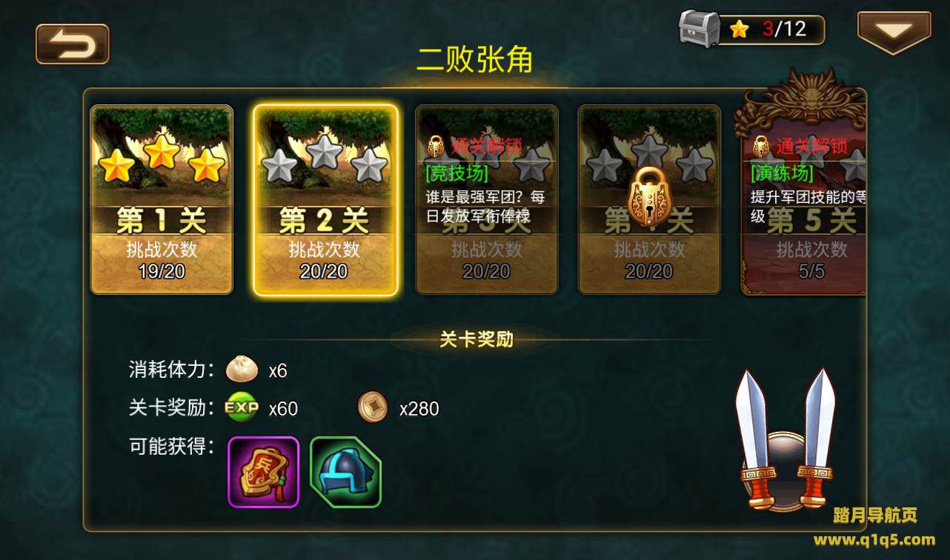
Task: Tap the locked 竞技场 stage card
Action: point(487,200)
